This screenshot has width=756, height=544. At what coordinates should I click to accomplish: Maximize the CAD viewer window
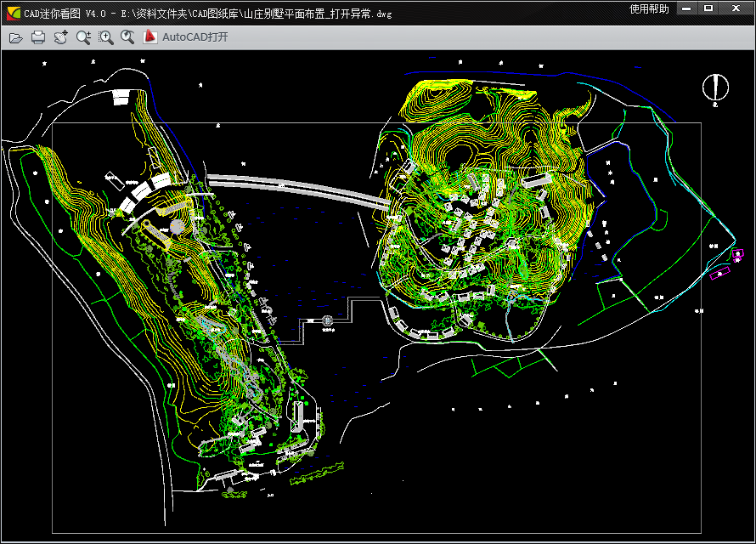pos(708,8)
